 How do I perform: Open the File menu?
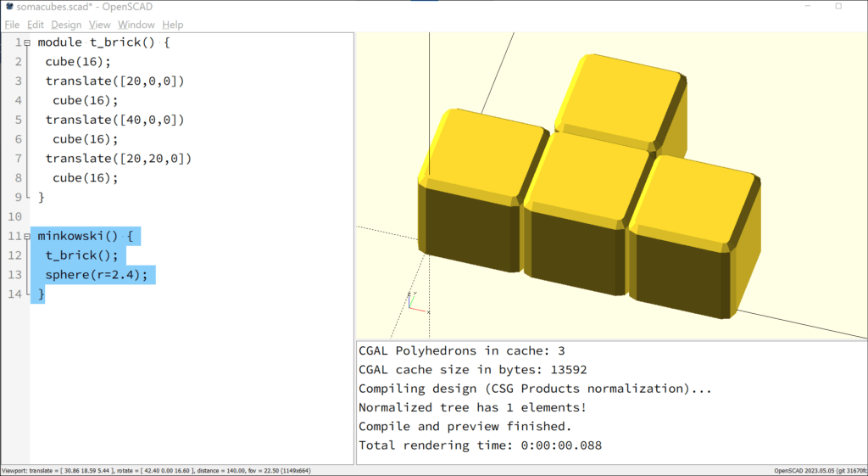click(12, 25)
